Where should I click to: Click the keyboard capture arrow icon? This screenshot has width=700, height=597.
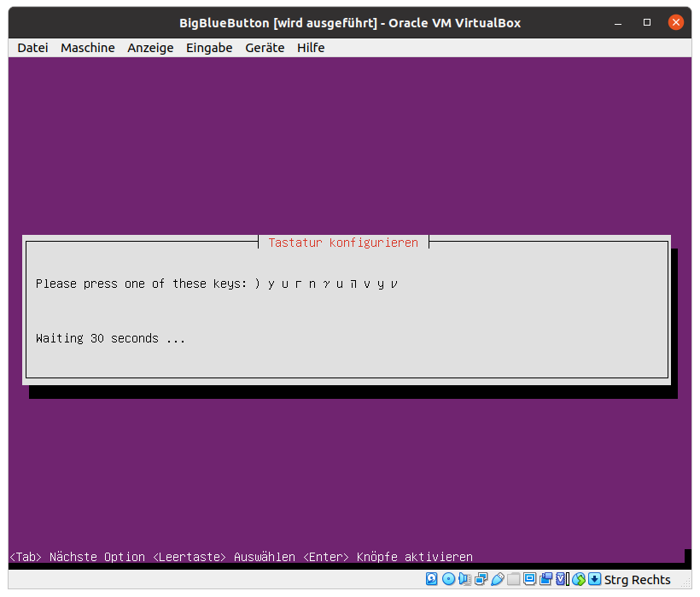(x=595, y=579)
